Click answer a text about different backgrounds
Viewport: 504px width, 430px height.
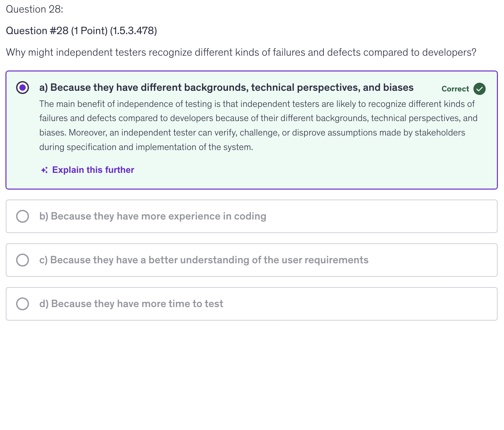click(x=226, y=88)
